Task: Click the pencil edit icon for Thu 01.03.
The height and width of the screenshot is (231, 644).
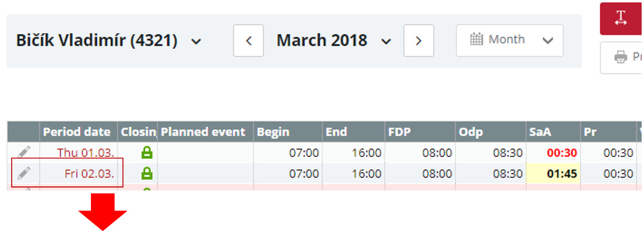Action: tap(24, 152)
